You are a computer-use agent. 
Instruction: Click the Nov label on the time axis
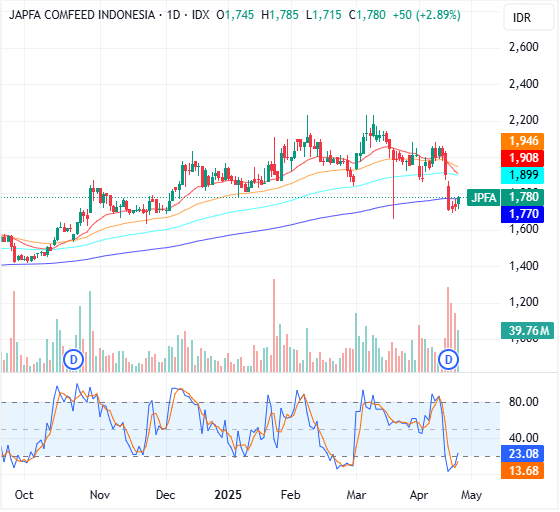(x=100, y=495)
